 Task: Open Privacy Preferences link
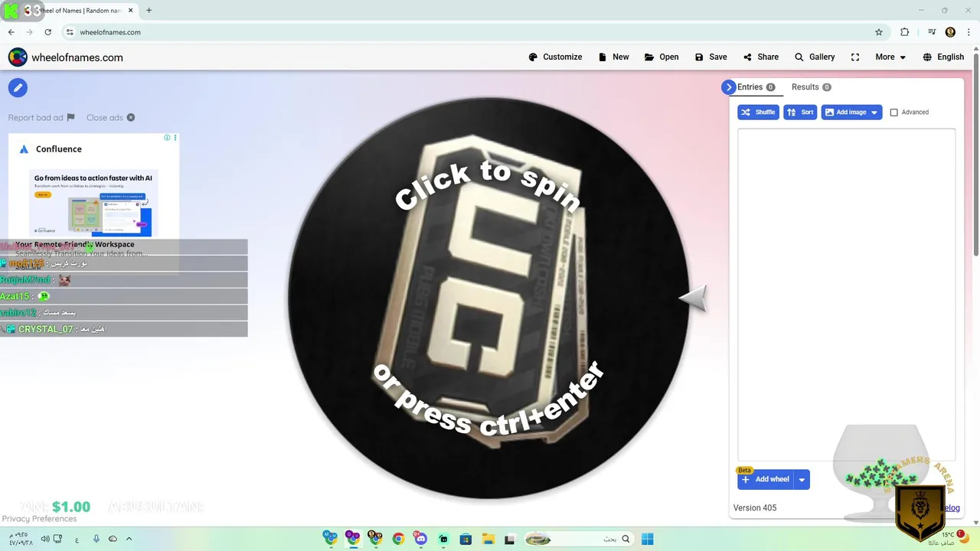[39, 519]
